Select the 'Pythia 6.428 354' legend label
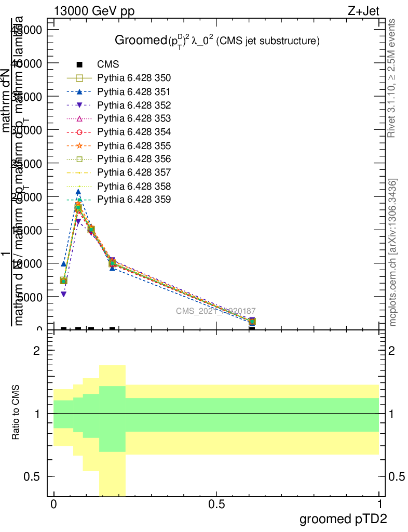 point(134,132)
